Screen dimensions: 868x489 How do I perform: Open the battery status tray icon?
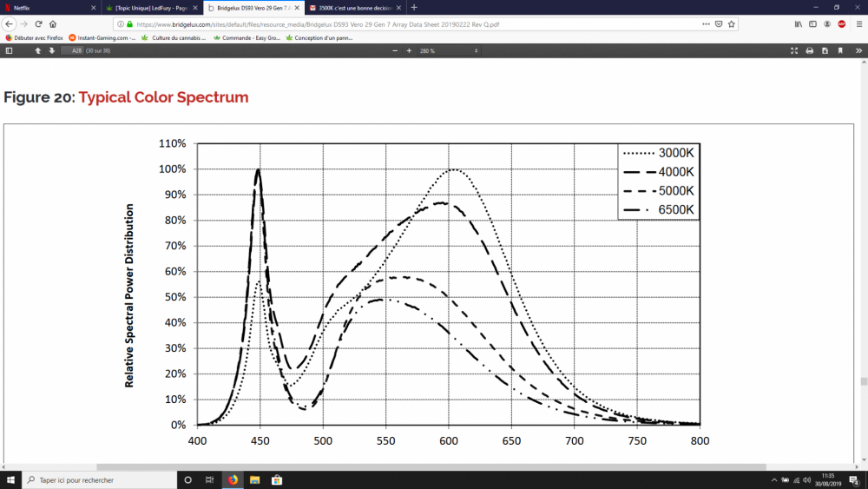pyautogui.click(x=785, y=480)
